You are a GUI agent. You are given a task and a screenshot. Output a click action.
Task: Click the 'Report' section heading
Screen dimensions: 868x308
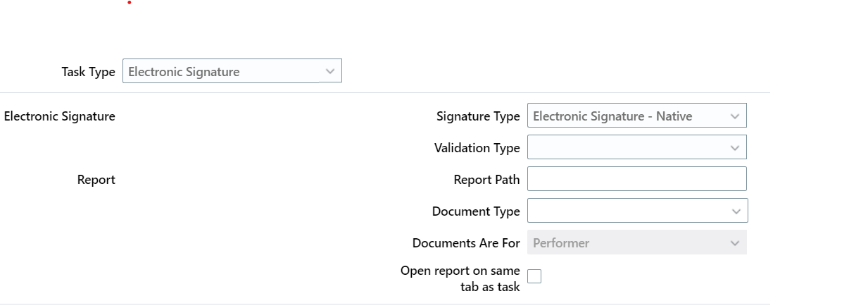pos(96,180)
